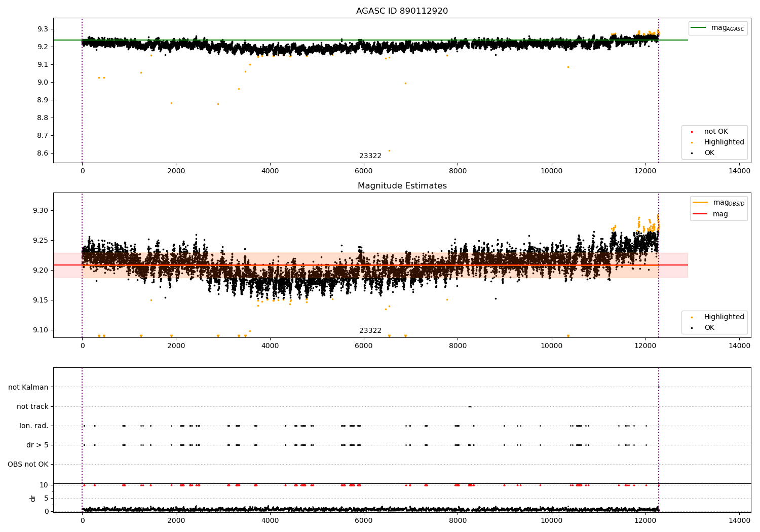The image size is (760, 532).
Task: Click 'OK' legend entry in middle plot
Action: coord(709,328)
